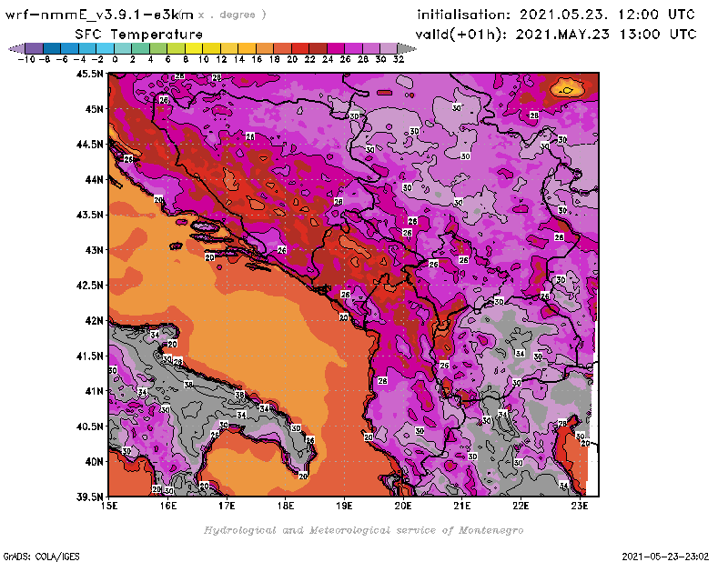This screenshot has height=562, width=728.
Task: Select the dark blue legend swatch between -8 and -6
Action: tap(52, 48)
